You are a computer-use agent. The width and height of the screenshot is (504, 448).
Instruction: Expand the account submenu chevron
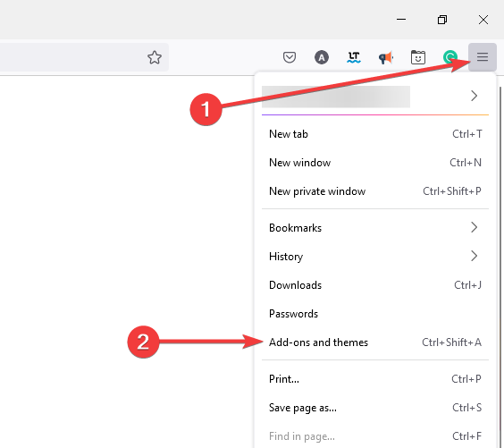click(475, 96)
